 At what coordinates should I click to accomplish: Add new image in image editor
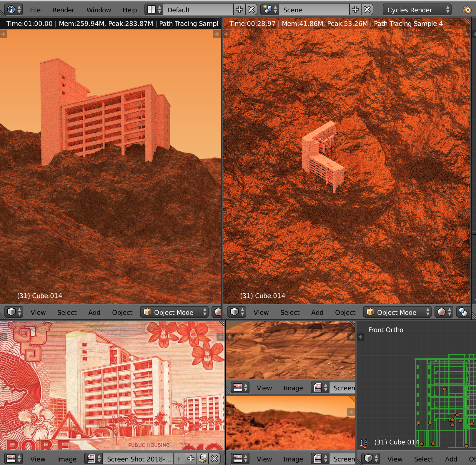[191, 459]
